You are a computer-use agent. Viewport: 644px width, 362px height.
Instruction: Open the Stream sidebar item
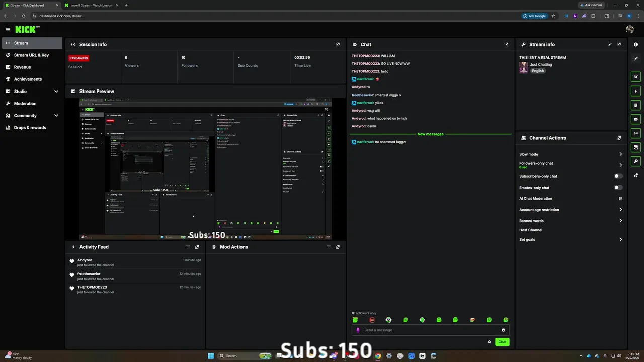point(32,43)
